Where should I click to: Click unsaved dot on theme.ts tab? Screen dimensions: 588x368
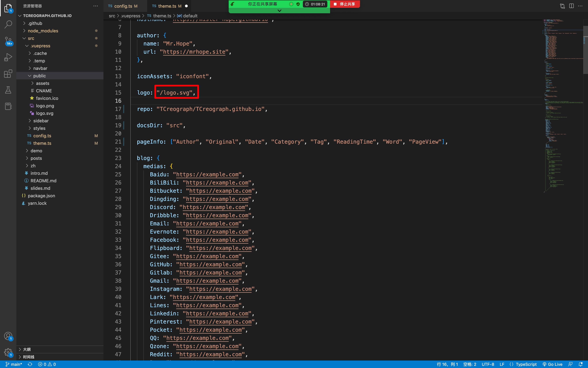coord(186,6)
